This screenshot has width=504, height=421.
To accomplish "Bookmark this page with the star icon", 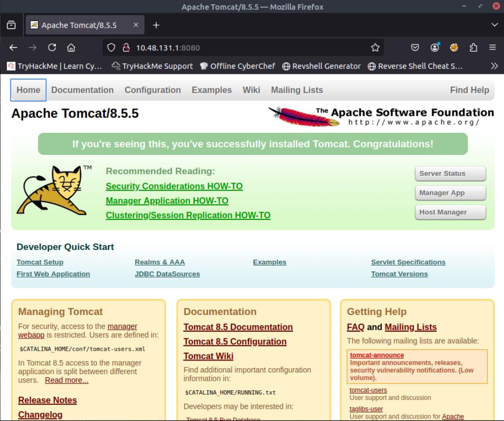I will click(375, 47).
